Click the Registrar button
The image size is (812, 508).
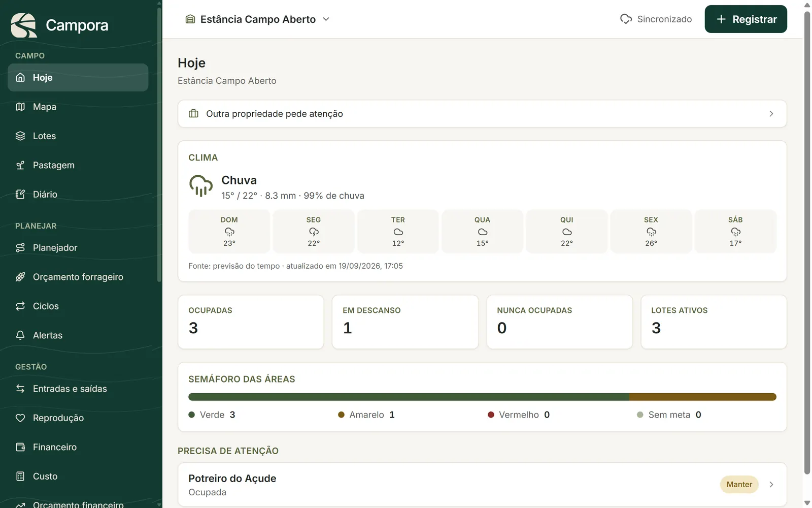coord(746,19)
